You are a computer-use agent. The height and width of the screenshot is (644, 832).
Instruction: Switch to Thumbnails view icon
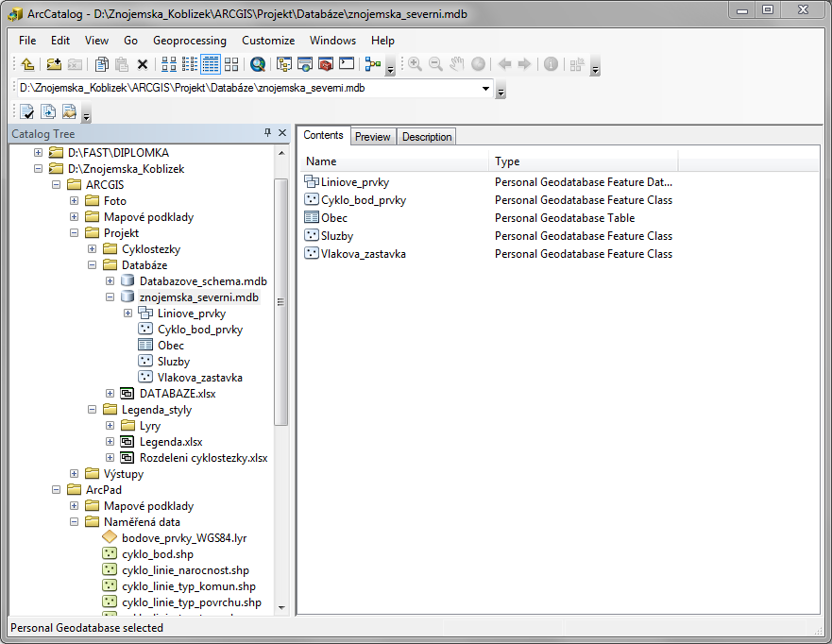click(x=231, y=65)
